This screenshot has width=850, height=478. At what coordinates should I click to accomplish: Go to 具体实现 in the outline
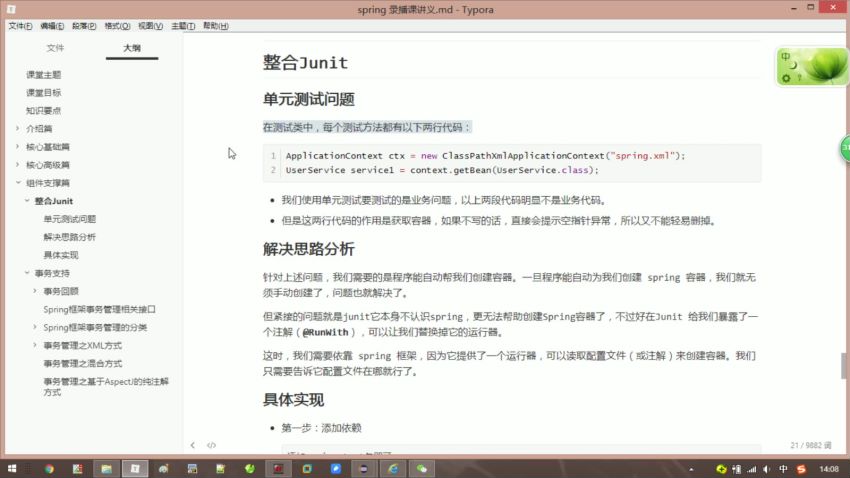(x=61, y=255)
